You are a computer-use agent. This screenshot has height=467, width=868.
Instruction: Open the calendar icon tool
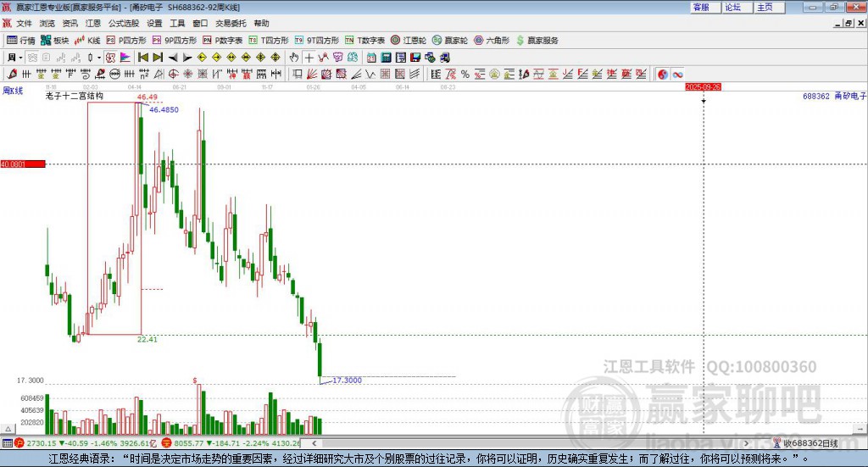[371, 58]
